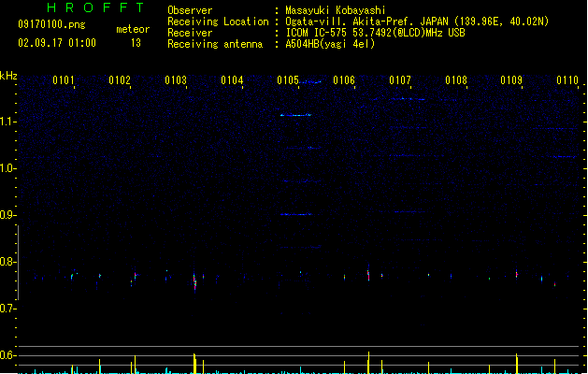Click the name Masayuki Kobayashi

point(336,10)
